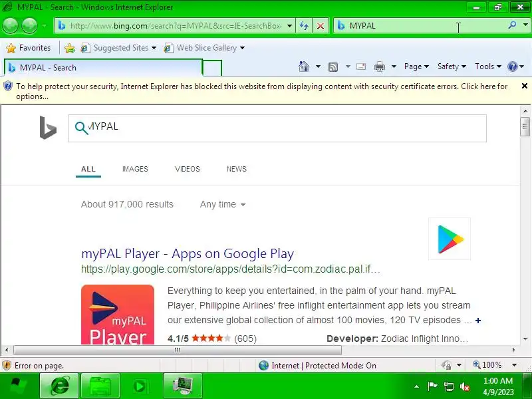Open the Safety menu
532x399 pixels.
(452, 66)
